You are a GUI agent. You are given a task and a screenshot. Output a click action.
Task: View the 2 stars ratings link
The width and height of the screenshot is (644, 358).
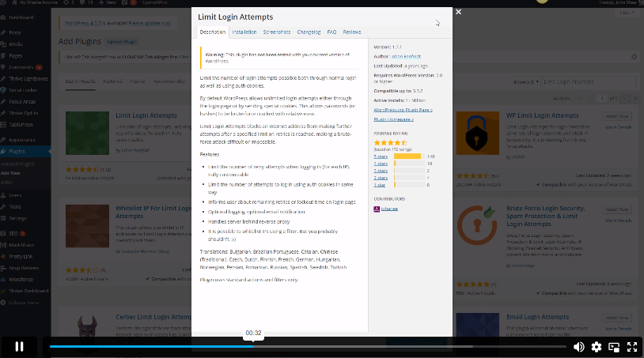pyautogui.click(x=381, y=178)
